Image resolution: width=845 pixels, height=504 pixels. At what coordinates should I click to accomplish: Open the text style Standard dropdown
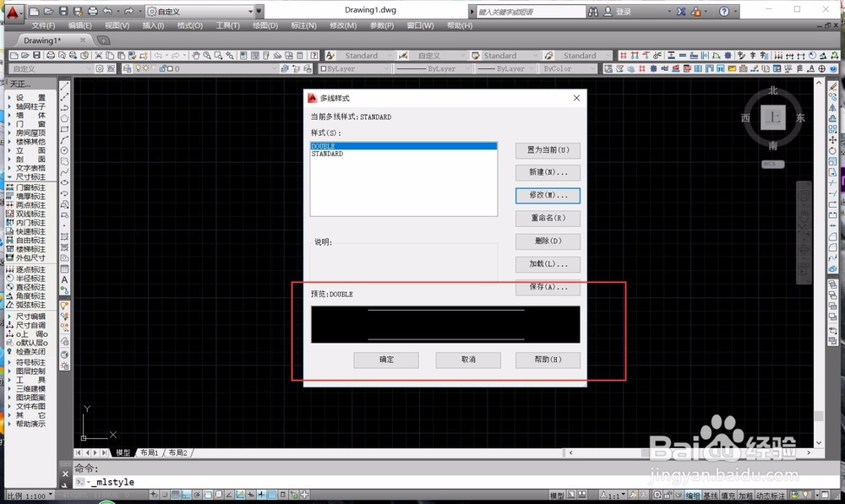[x=367, y=56]
